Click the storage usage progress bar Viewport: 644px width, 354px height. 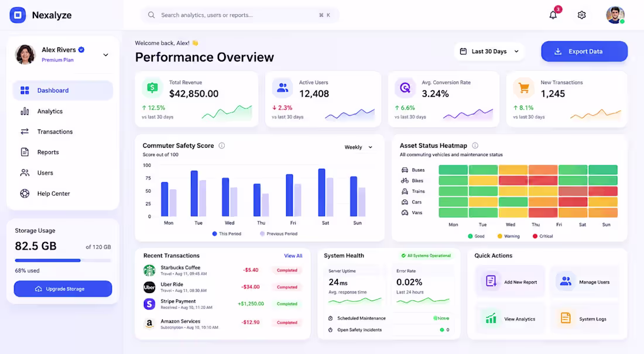[63, 260]
